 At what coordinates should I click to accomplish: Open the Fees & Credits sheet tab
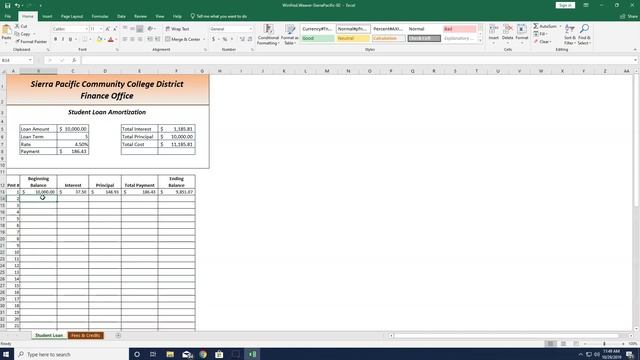tap(86, 335)
